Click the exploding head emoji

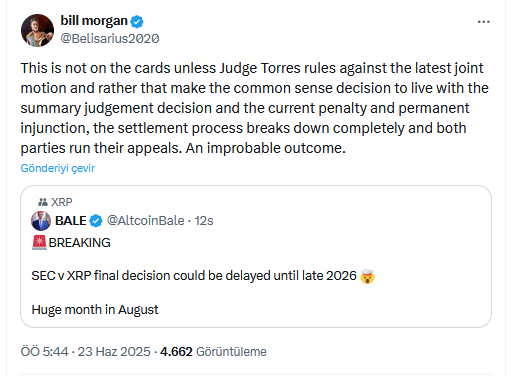(367, 276)
